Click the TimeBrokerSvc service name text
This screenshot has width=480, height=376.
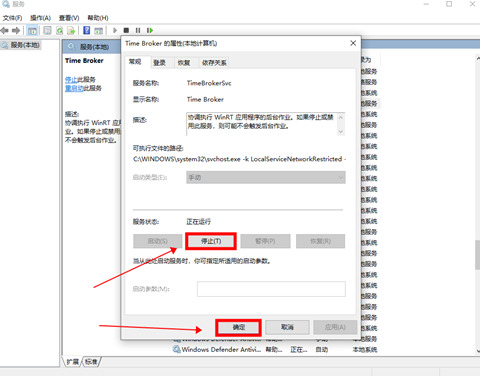coord(209,83)
